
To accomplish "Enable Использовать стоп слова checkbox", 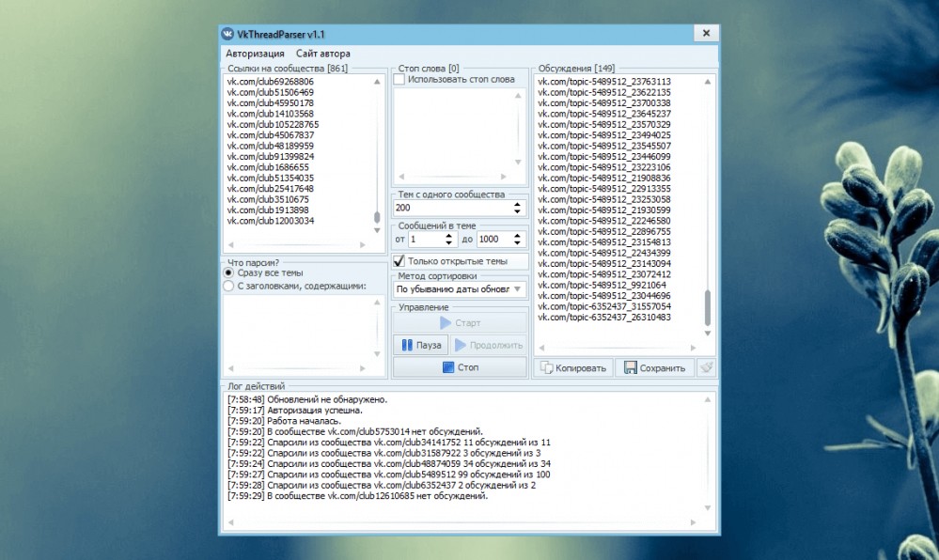I will 399,79.
